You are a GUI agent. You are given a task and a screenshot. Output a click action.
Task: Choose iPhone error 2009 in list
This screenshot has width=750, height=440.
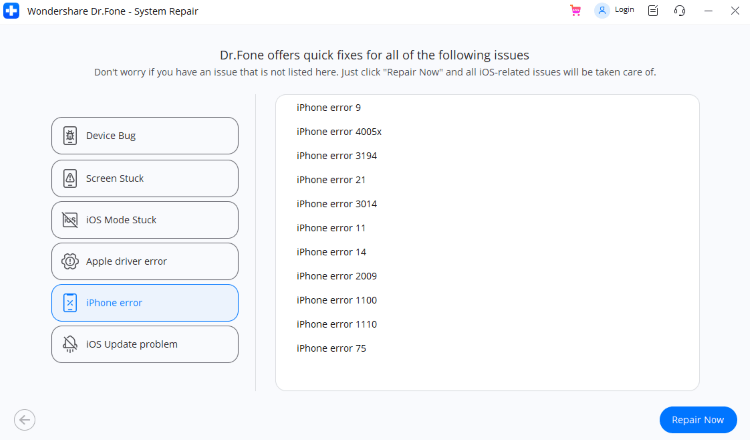tap(336, 276)
